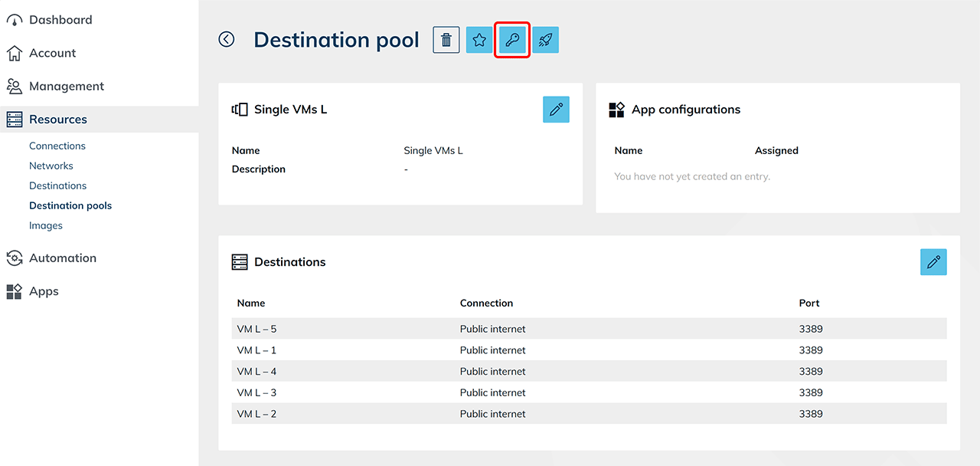
Task: Expand the Automation menu
Action: click(x=63, y=258)
